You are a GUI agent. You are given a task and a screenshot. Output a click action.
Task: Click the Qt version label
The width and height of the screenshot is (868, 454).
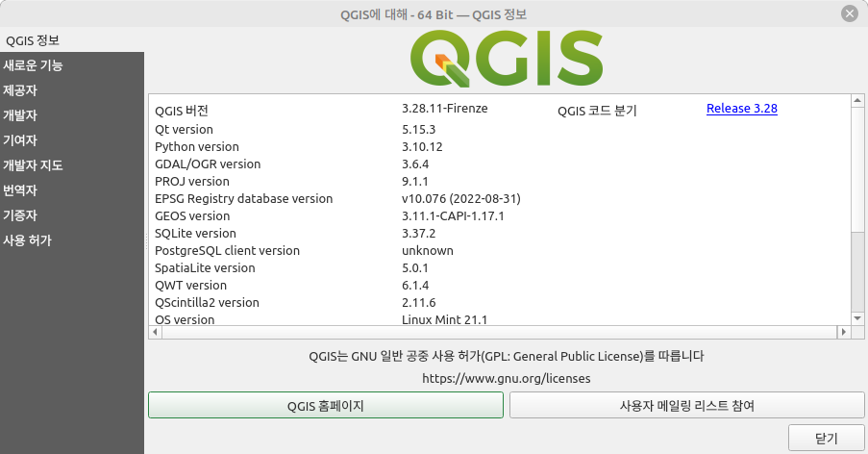click(184, 130)
